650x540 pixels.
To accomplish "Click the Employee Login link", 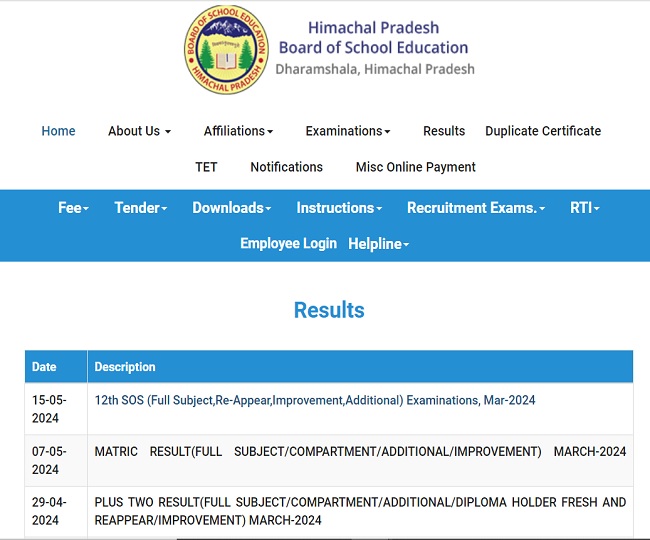I will (x=288, y=244).
